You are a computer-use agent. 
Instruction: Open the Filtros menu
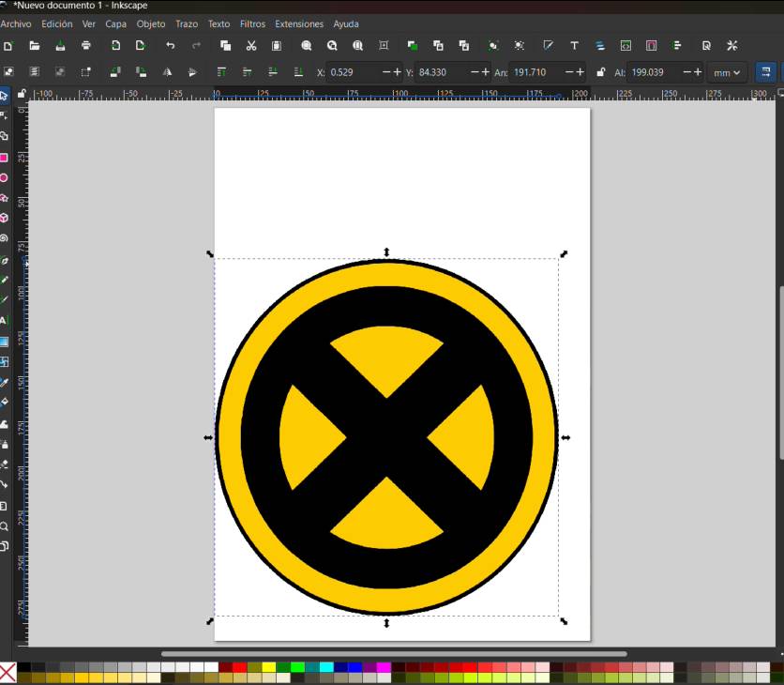(252, 24)
